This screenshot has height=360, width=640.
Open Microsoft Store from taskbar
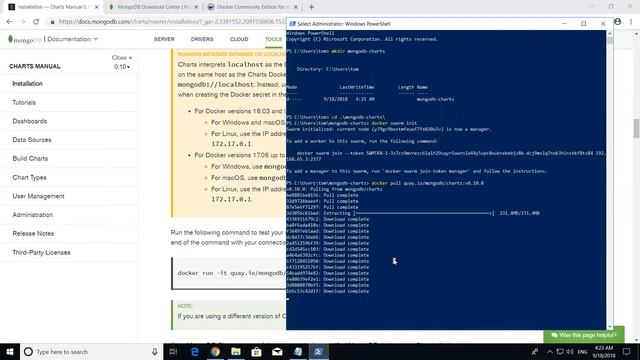[256, 351]
